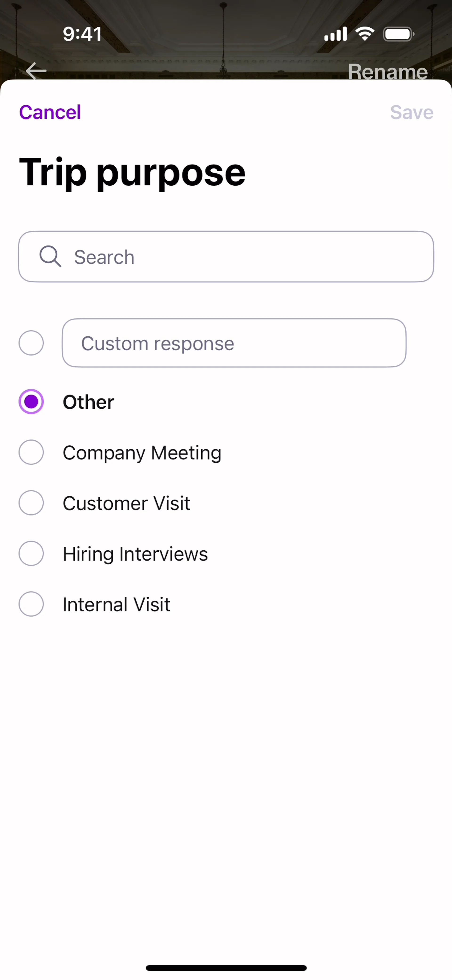Tap the cellular signal bars icon
Screen dimensions: 452x980
tap(335, 34)
